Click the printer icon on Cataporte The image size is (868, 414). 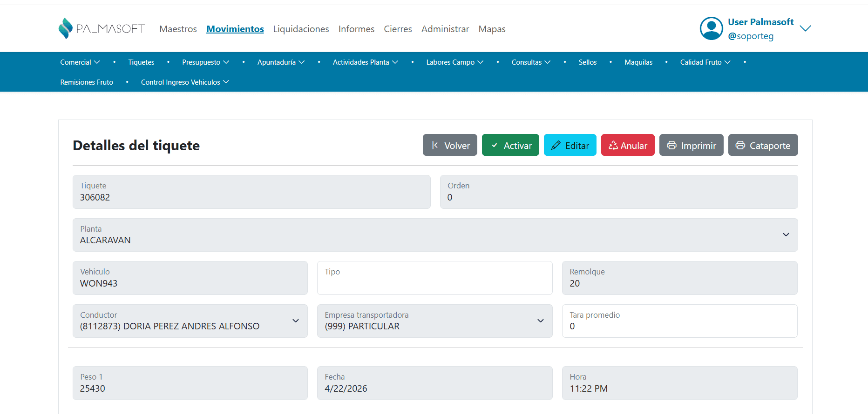(x=740, y=146)
